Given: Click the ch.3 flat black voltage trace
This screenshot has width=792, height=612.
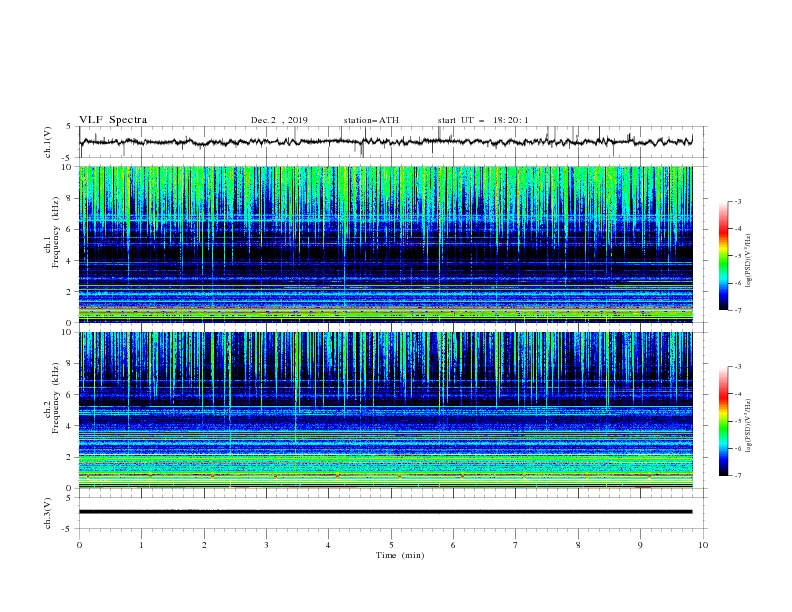Looking at the screenshot, I should [x=385, y=512].
